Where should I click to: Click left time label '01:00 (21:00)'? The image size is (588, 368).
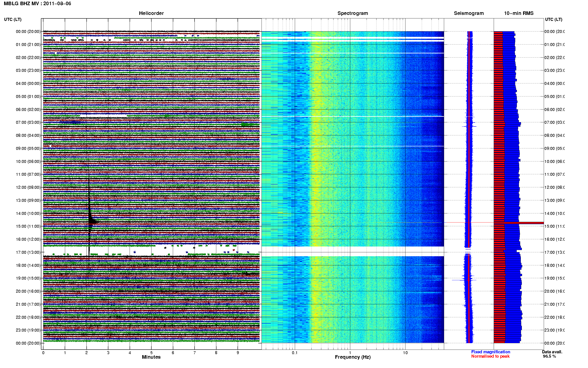28,44
